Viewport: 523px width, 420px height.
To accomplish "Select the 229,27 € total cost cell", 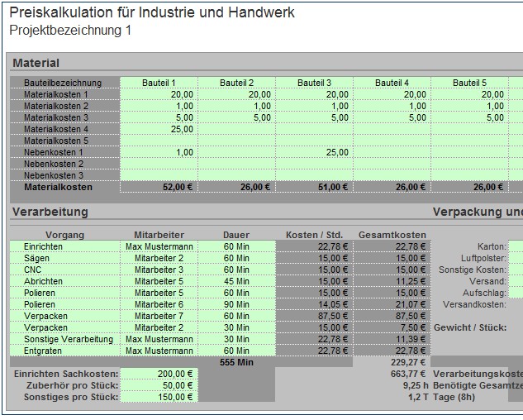I will pyautogui.click(x=392, y=362).
